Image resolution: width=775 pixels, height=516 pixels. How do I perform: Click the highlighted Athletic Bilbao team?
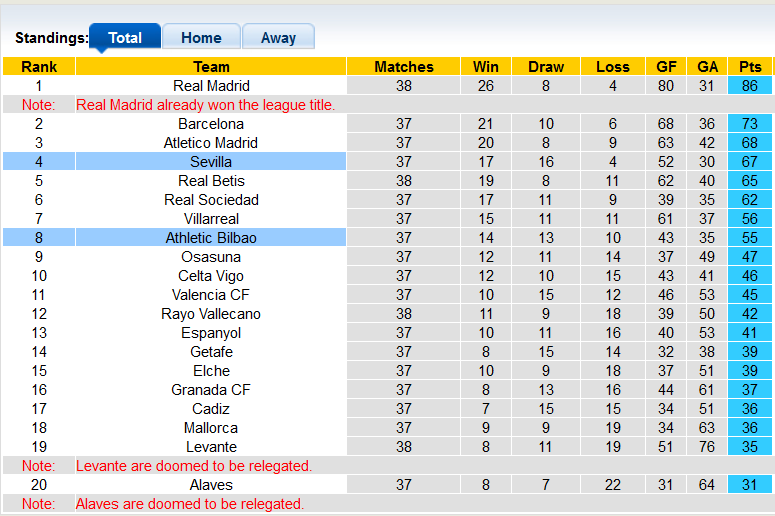click(x=211, y=238)
